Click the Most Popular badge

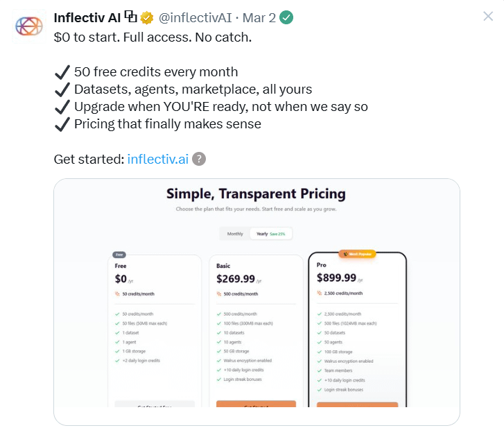pyautogui.click(x=357, y=254)
